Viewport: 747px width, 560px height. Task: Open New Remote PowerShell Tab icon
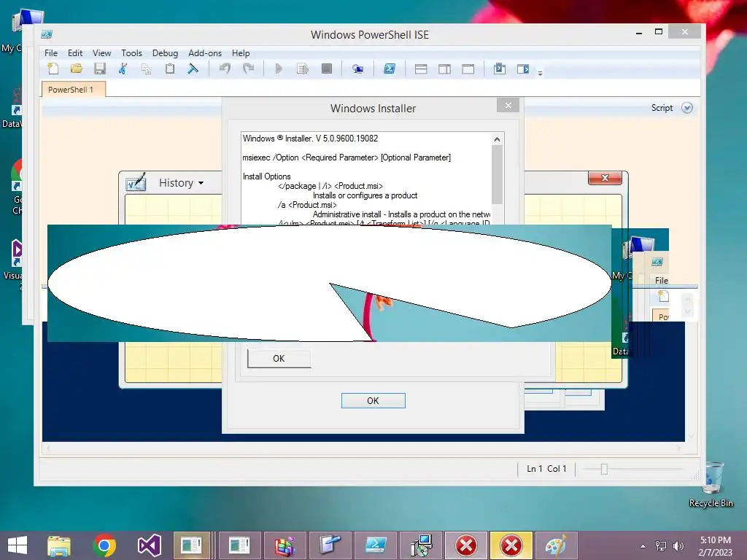(x=357, y=69)
